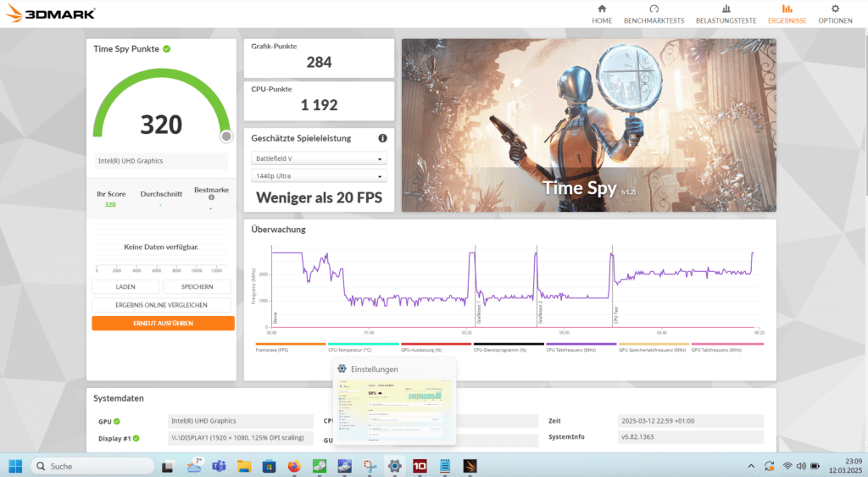Open the Home section
The height and width of the screenshot is (477, 868).
pyautogui.click(x=602, y=14)
